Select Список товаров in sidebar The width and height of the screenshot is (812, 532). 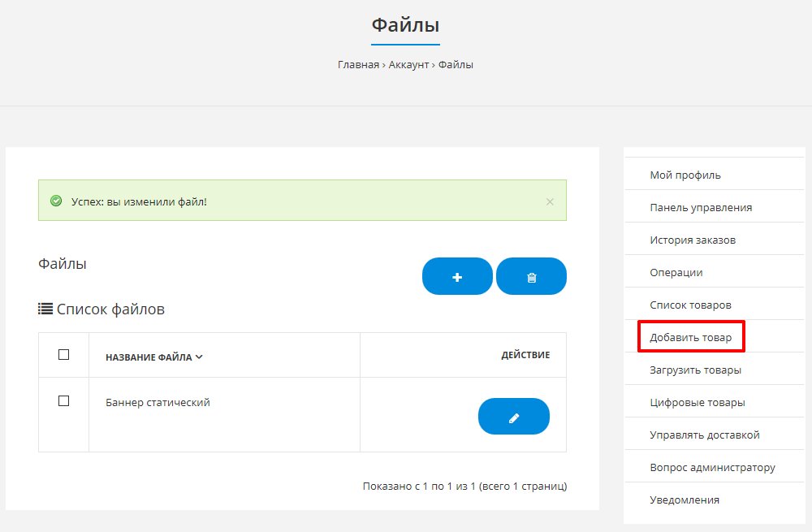tap(690, 305)
